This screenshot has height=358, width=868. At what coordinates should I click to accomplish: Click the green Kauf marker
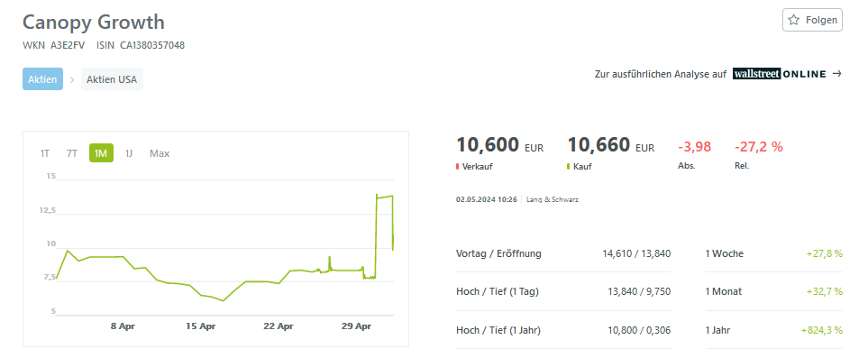coord(569,166)
